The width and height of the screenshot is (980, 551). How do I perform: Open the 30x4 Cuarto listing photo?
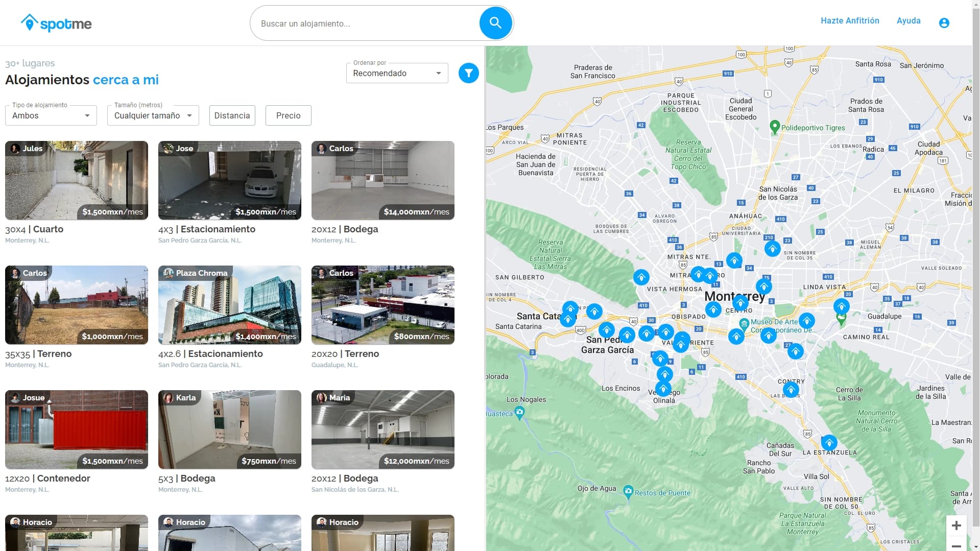[77, 180]
